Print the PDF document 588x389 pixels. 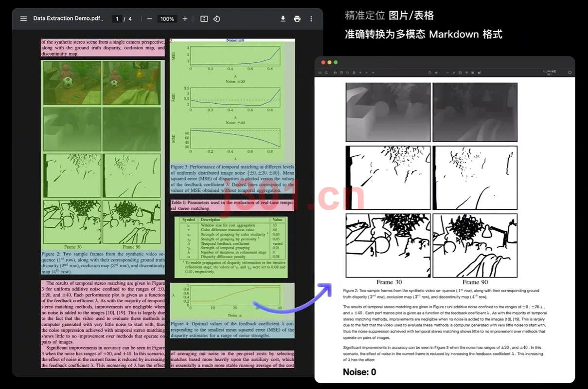(x=297, y=19)
